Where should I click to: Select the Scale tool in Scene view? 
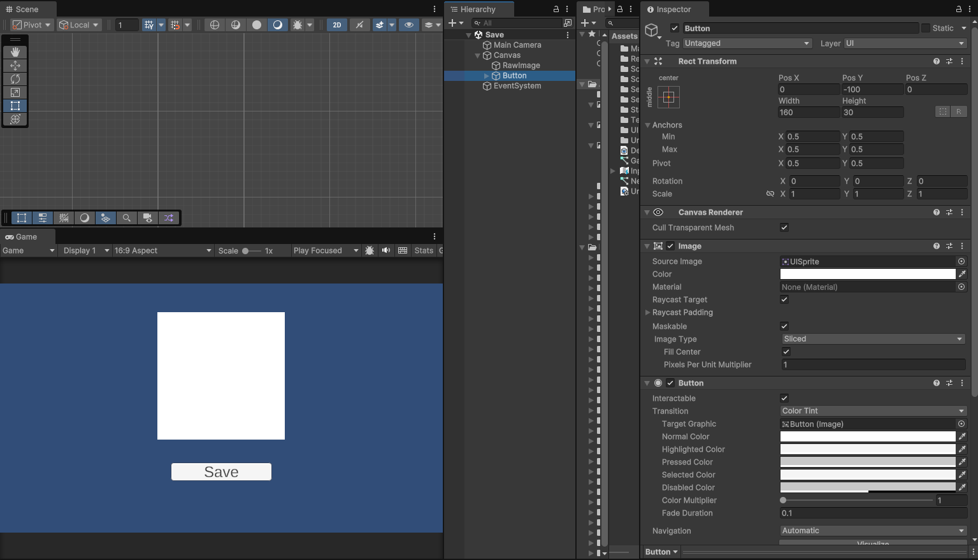tap(15, 92)
